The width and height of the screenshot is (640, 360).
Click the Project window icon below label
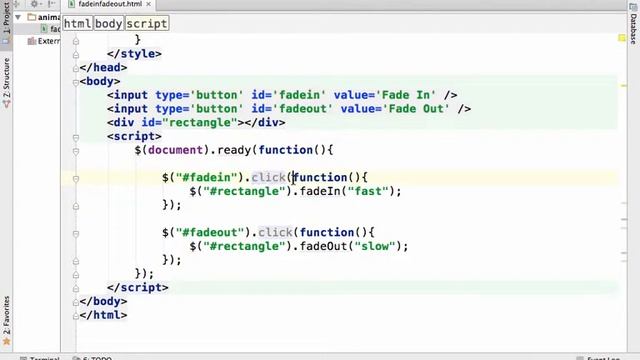point(6,41)
